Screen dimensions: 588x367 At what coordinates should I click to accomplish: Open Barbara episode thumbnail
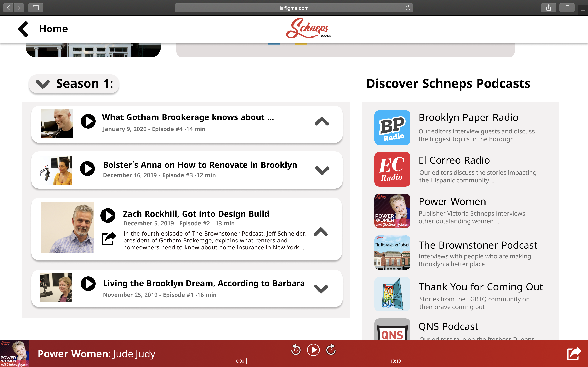[56, 288]
